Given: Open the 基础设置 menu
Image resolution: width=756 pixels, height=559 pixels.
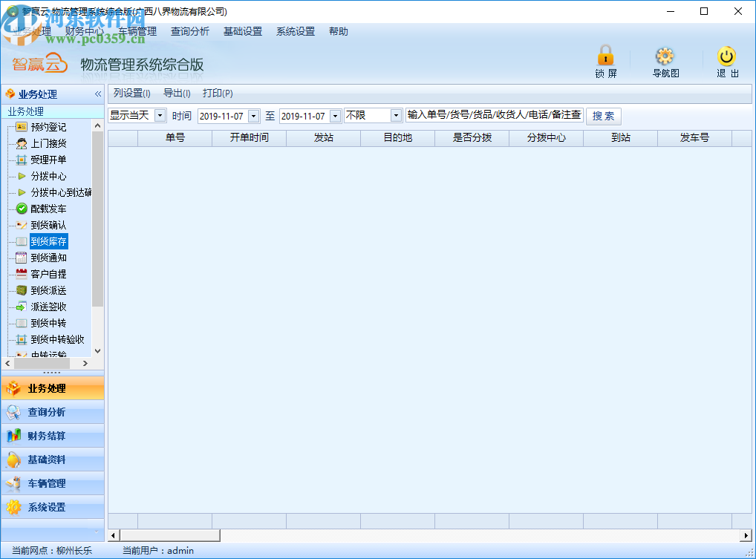Looking at the screenshot, I should pyautogui.click(x=243, y=31).
